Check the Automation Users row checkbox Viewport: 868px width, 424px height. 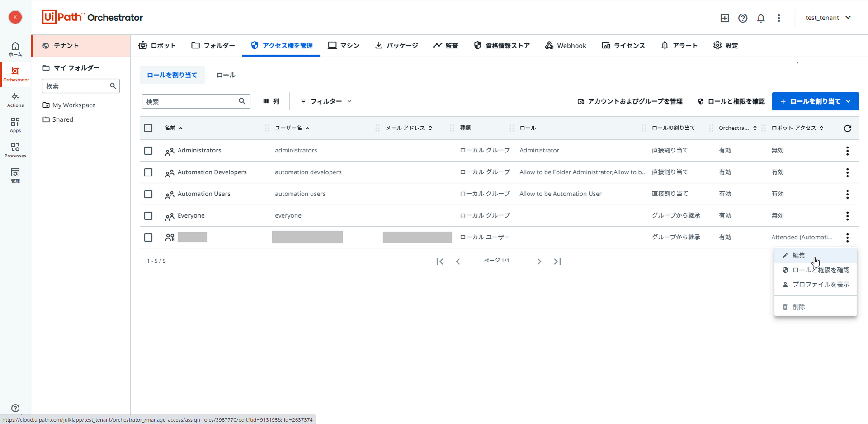click(148, 194)
